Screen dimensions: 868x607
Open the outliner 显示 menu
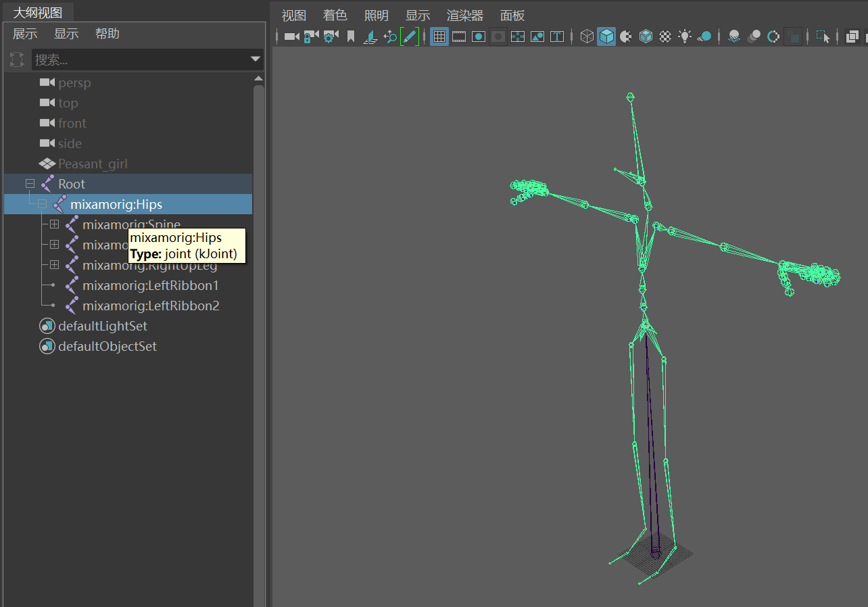[66, 34]
